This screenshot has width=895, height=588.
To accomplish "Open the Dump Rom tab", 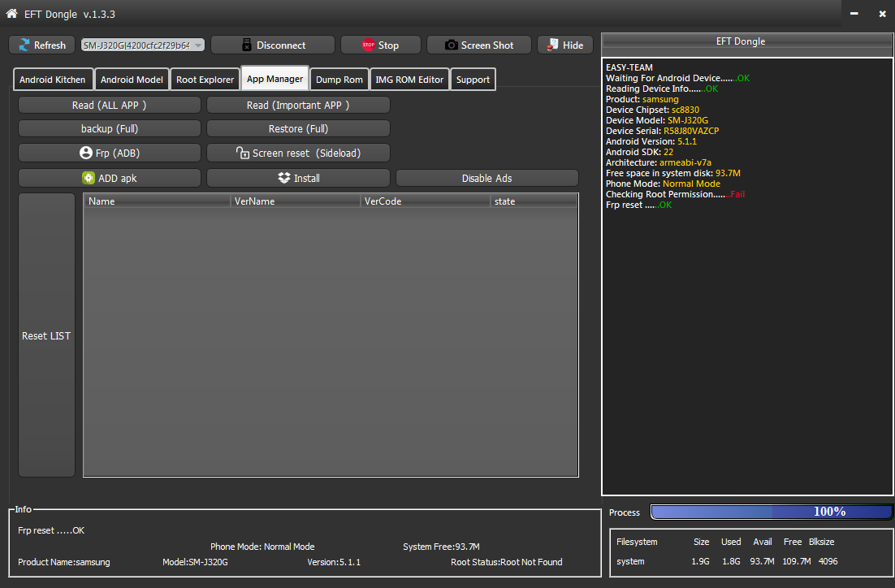I will pos(339,80).
